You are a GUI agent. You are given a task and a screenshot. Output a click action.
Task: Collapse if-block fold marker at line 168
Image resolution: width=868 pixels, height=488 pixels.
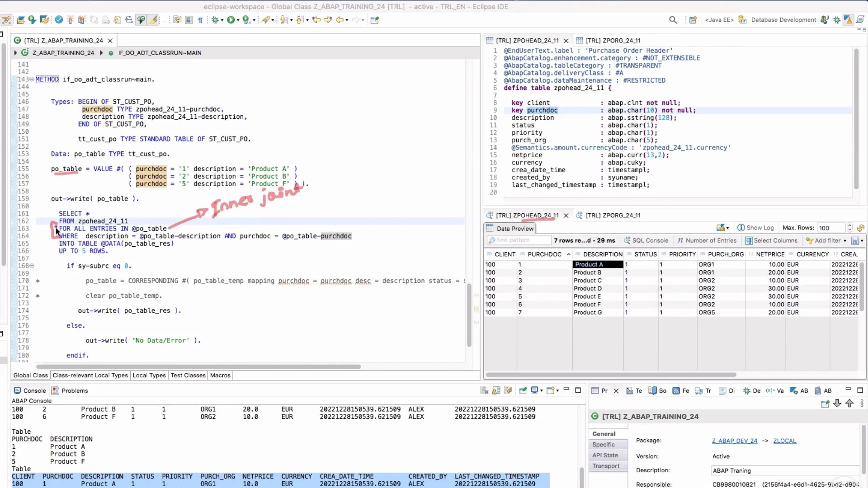[32, 266]
